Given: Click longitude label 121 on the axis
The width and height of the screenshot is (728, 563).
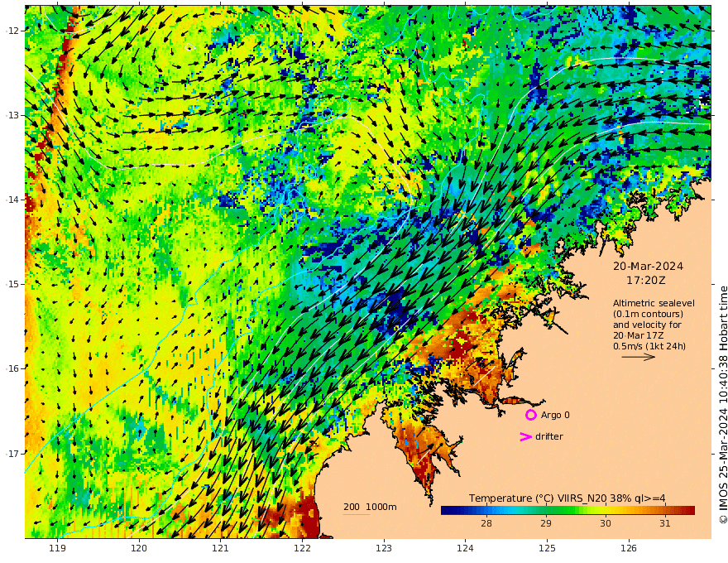Looking at the screenshot, I should tap(221, 548).
